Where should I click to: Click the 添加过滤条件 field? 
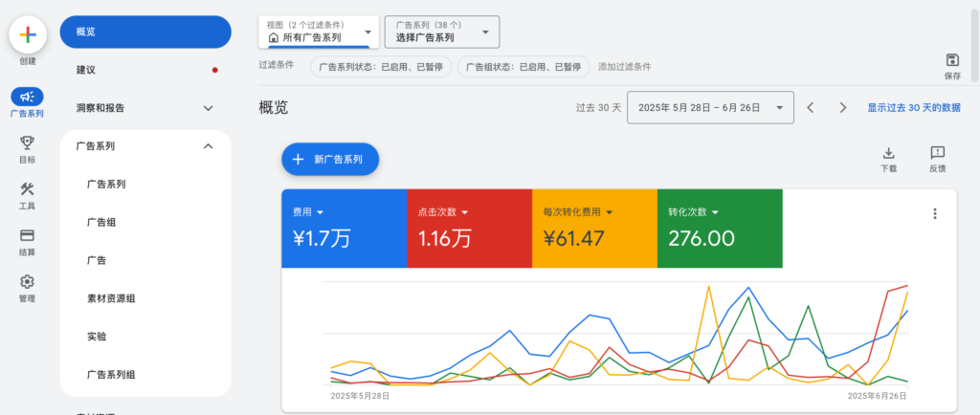click(624, 67)
